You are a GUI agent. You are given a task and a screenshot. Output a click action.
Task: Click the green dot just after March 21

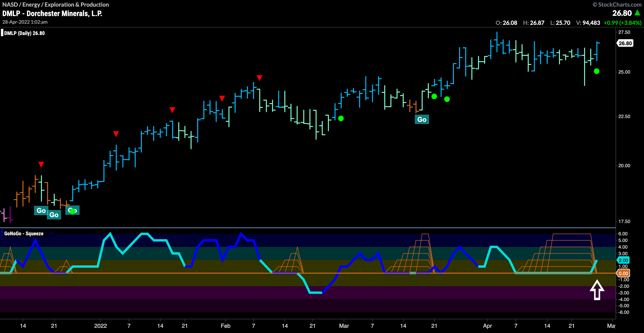click(447, 99)
